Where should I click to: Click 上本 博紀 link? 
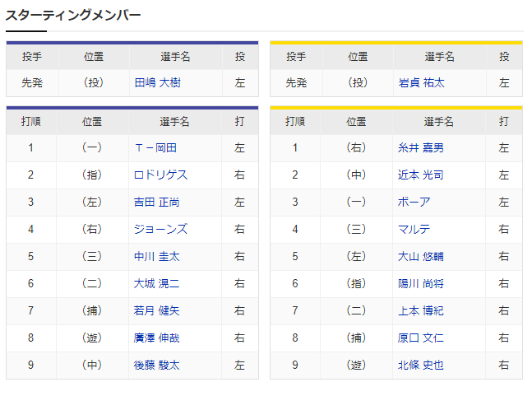pos(421,311)
